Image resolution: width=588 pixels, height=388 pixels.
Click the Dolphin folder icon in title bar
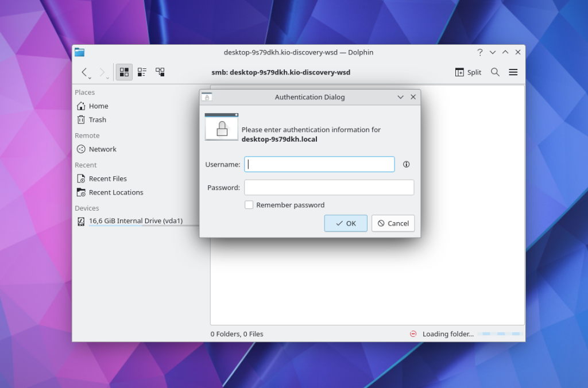pyautogui.click(x=79, y=52)
